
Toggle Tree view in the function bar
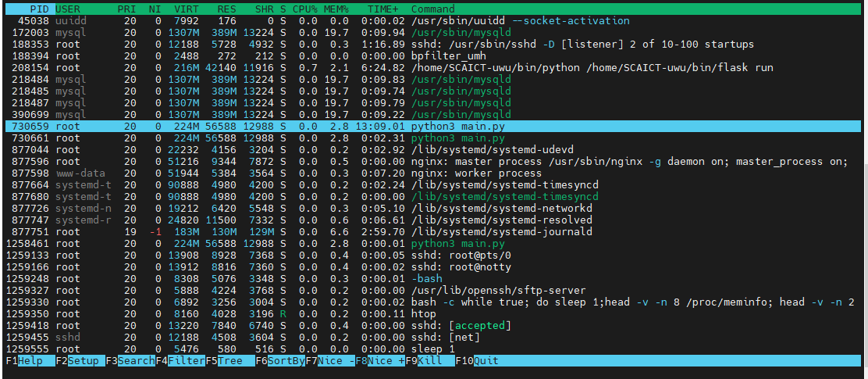tap(234, 361)
